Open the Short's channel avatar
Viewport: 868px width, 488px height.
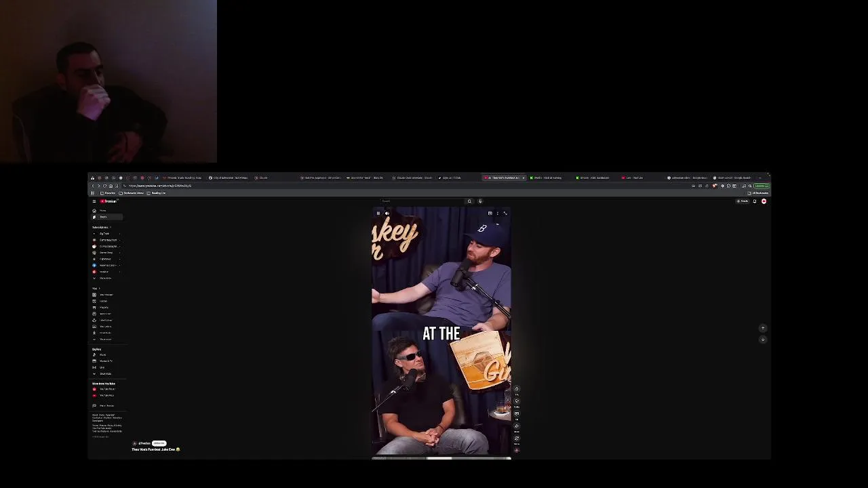point(134,443)
